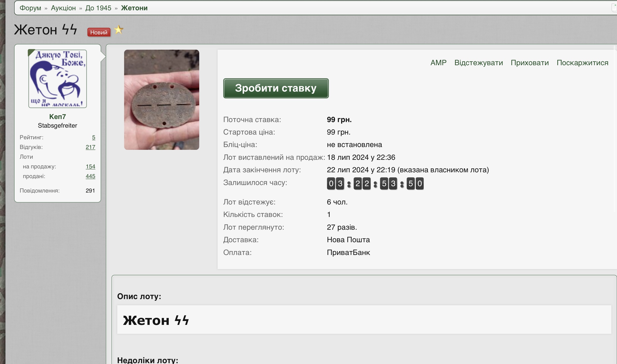This screenshot has width=617, height=364.
Task: View the 154 lots on sale
Action: (x=90, y=166)
